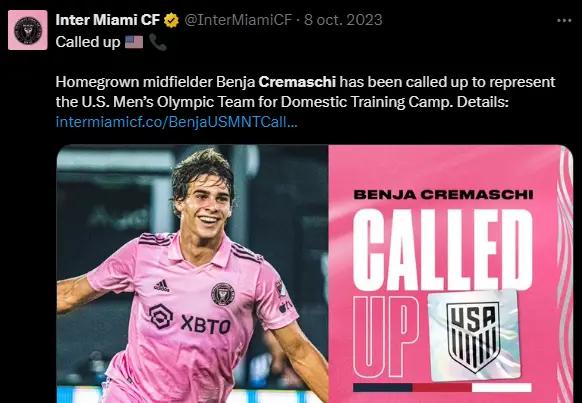
Task: Click the BENJA CREMASCHI heading in graphic
Action: (x=444, y=194)
